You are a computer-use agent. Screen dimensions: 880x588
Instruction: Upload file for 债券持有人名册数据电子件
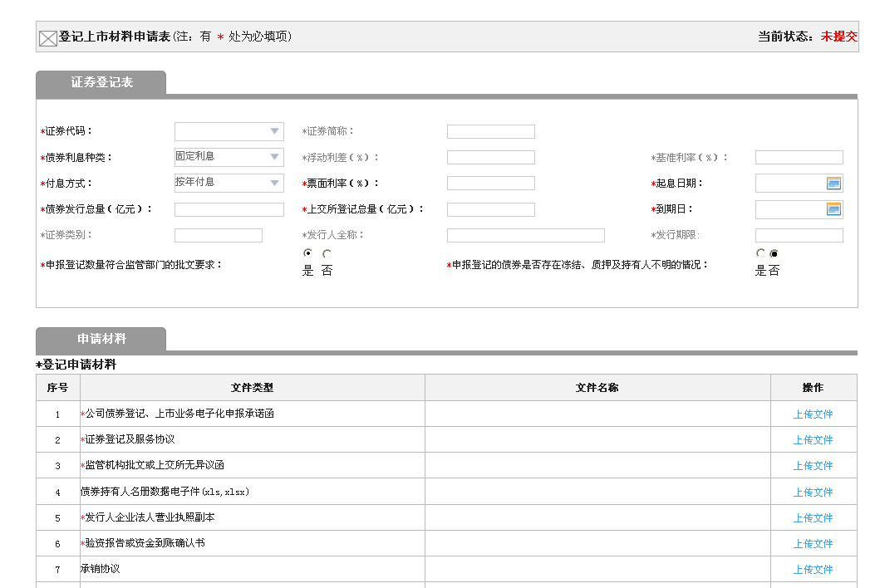[813, 492]
